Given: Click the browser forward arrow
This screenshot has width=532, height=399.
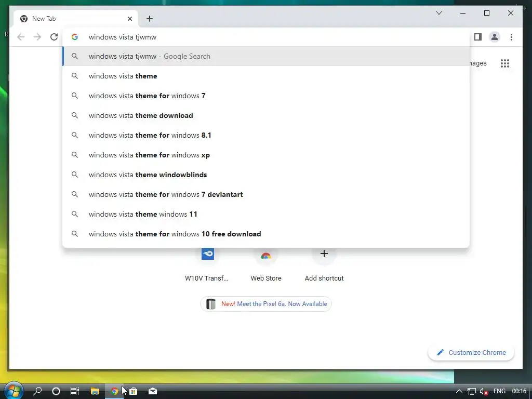Looking at the screenshot, I should pyautogui.click(x=37, y=37).
